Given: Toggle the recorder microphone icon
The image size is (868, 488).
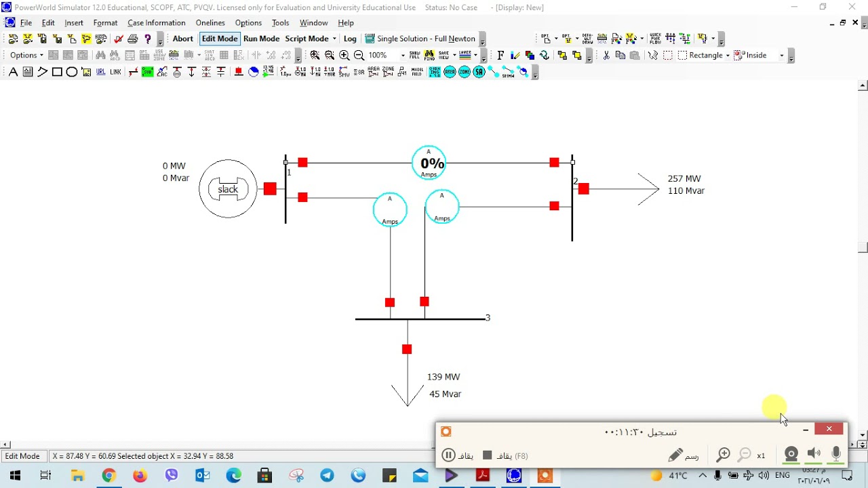Looking at the screenshot, I should click(836, 454).
